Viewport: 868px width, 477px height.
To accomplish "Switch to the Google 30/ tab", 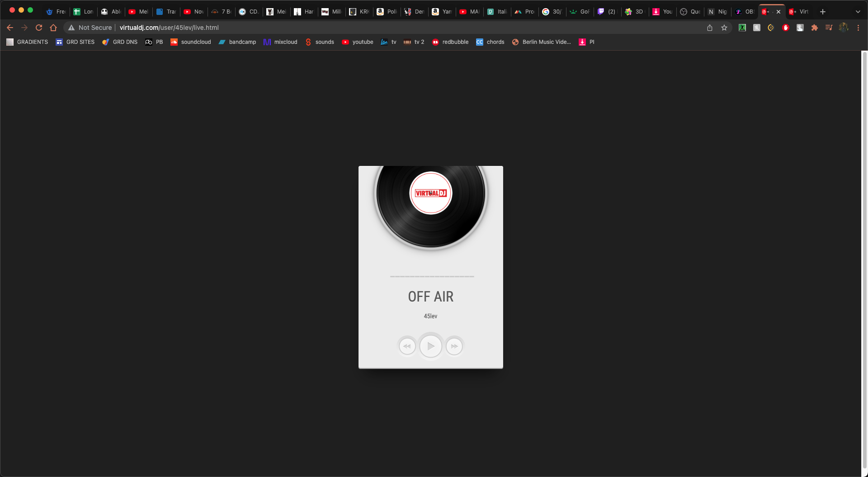I will click(552, 12).
